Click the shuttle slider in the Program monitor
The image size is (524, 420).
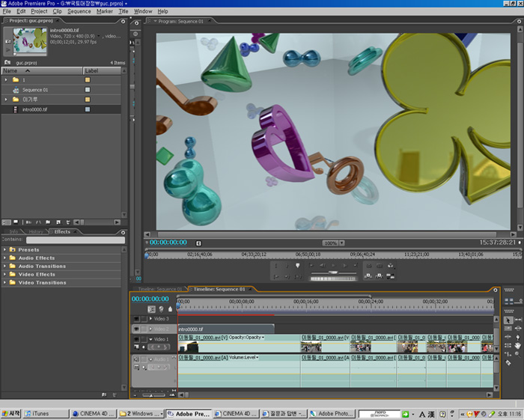point(332,273)
